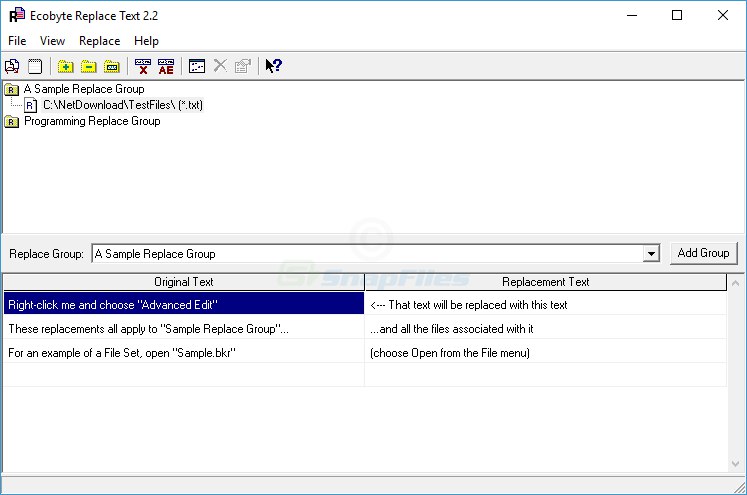747x495 pixels.
Task: Click the notepad icon in toolbar
Action: [x=35, y=66]
